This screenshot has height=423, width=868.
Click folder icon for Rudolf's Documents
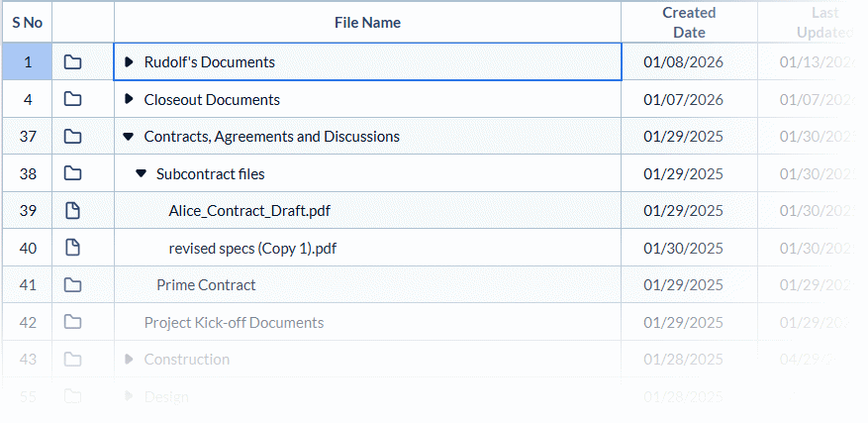[72, 62]
